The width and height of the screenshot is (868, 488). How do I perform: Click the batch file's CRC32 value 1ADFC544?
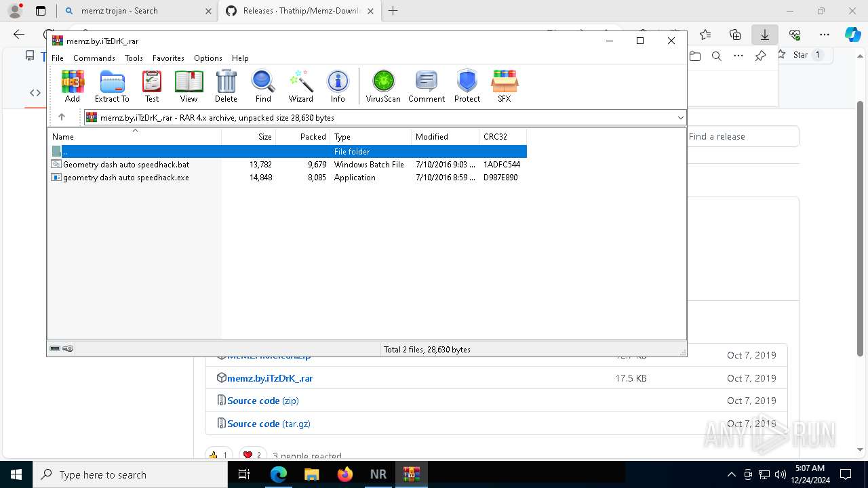tap(502, 164)
